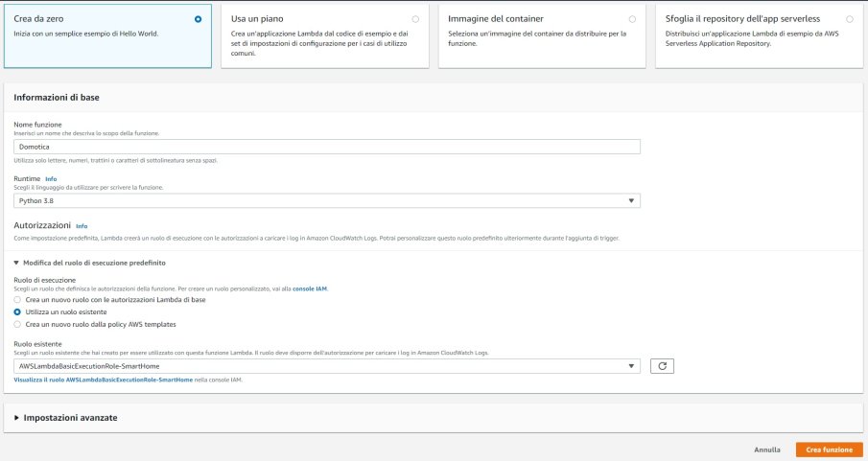
Task: Click the 'Crea funzione' button
Action: click(x=829, y=449)
